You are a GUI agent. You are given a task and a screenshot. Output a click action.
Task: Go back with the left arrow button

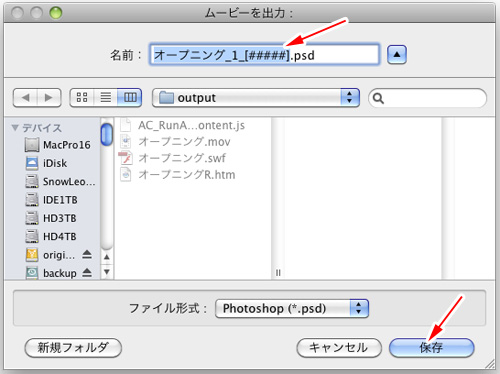pos(25,98)
